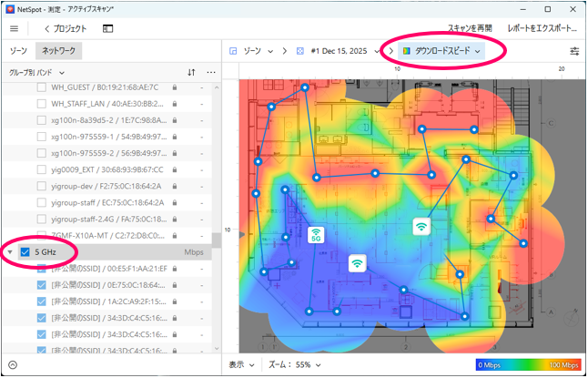Click レポートをエクスポート button
This screenshot has width=588, height=378.
pos(541,29)
